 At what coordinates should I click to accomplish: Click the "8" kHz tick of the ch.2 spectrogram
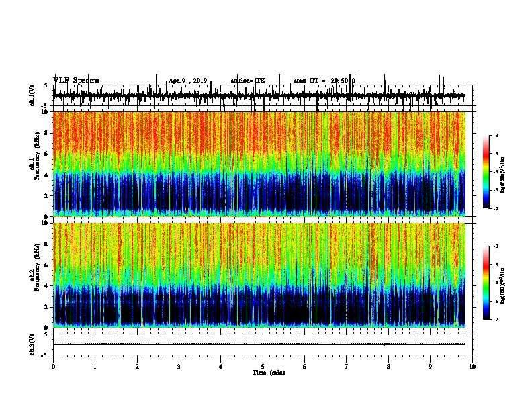[x=47, y=244]
